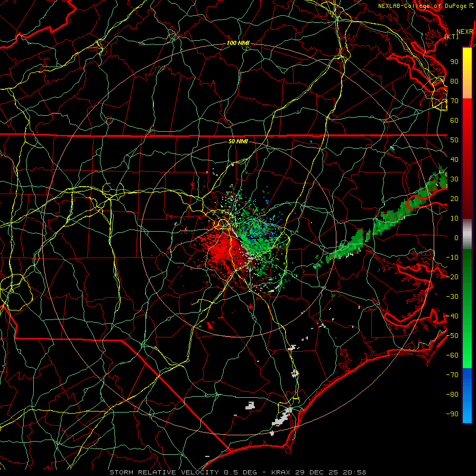Click the -40 scale label
The height and width of the screenshot is (476, 476).
pos(452,316)
